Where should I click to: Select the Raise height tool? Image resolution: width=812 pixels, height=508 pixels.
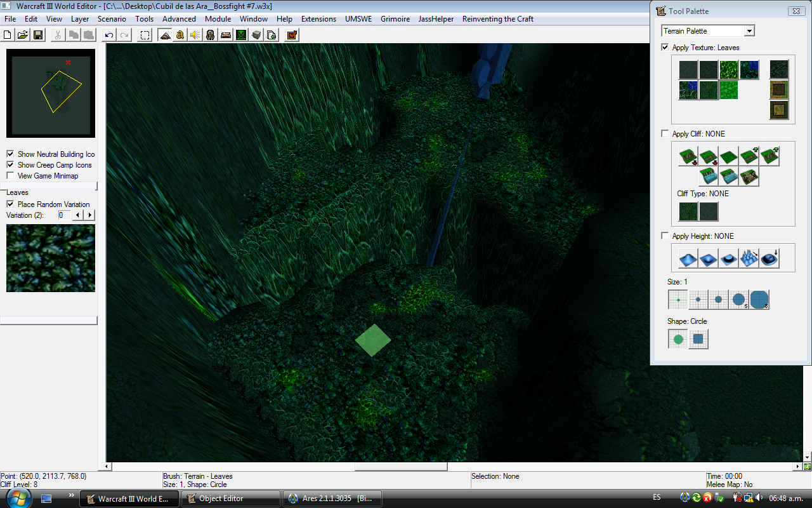[688, 258]
